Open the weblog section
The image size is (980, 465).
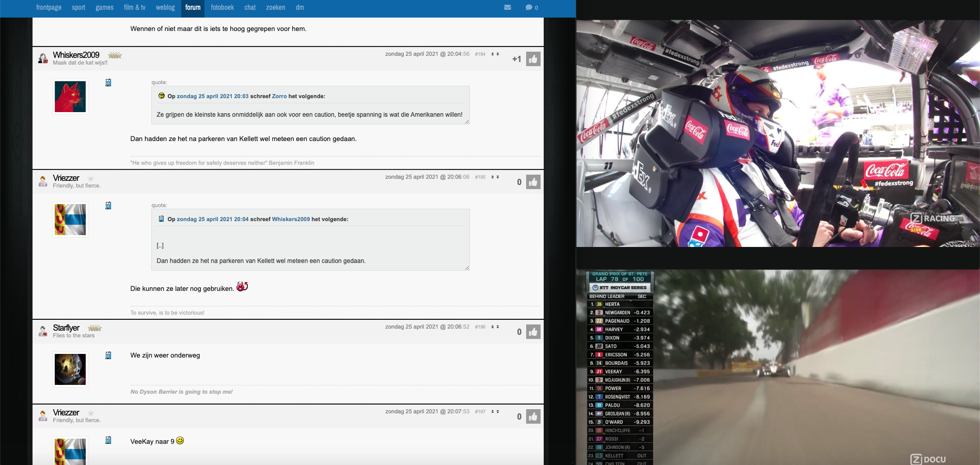pos(165,7)
